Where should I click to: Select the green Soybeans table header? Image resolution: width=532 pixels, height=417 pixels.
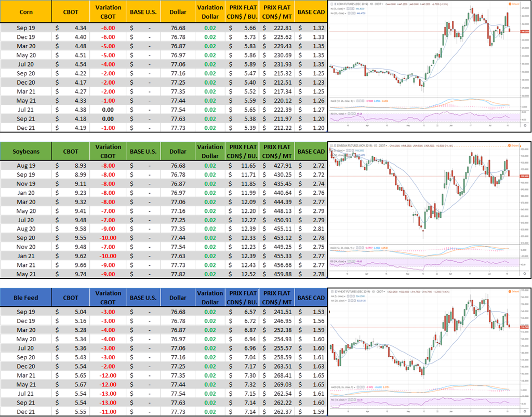point(26,152)
